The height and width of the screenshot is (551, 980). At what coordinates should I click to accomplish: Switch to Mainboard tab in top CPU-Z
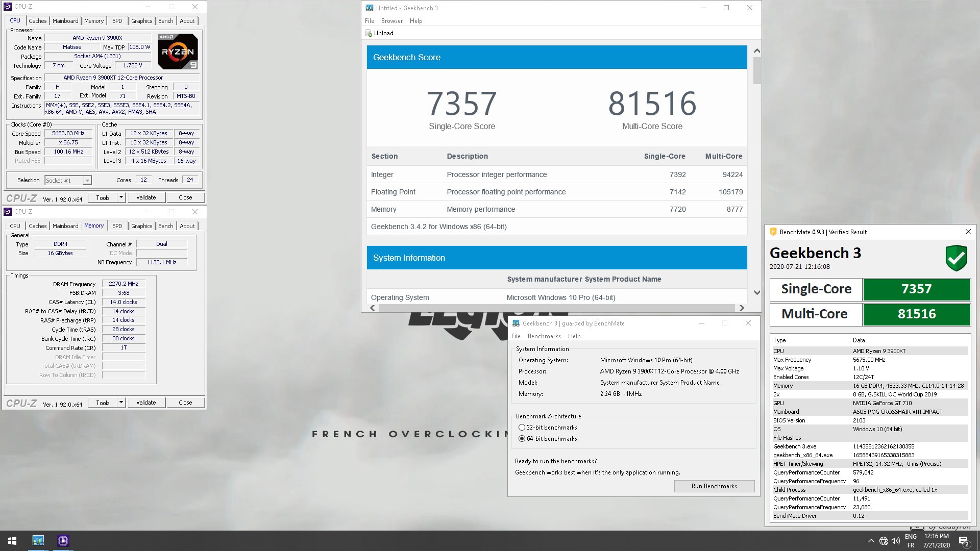pyautogui.click(x=65, y=21)
